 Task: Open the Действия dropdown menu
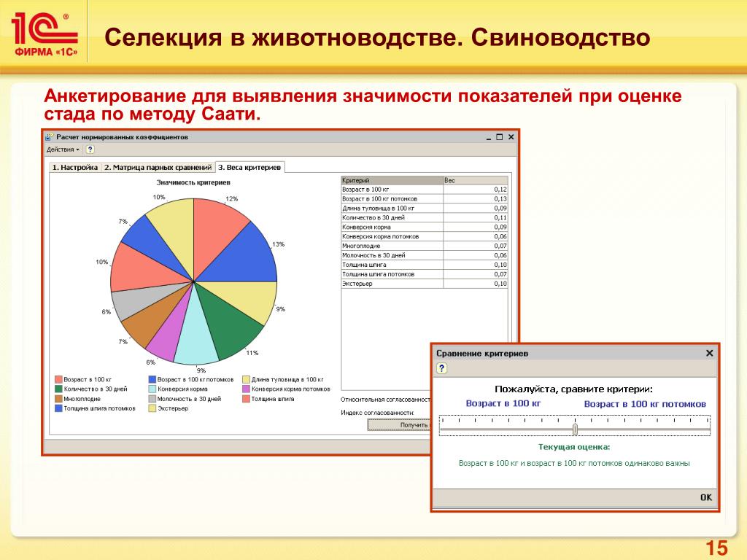[63, 149]
